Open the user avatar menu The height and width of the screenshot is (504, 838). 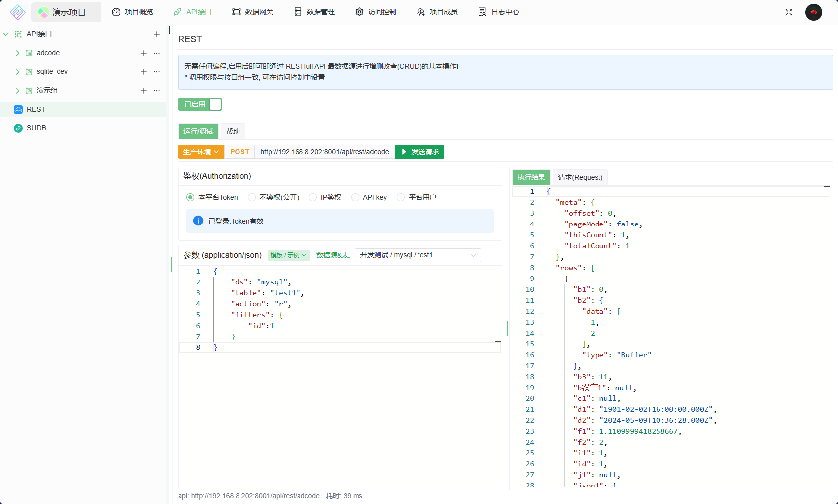pyautogui.click(x=813, y=12)
